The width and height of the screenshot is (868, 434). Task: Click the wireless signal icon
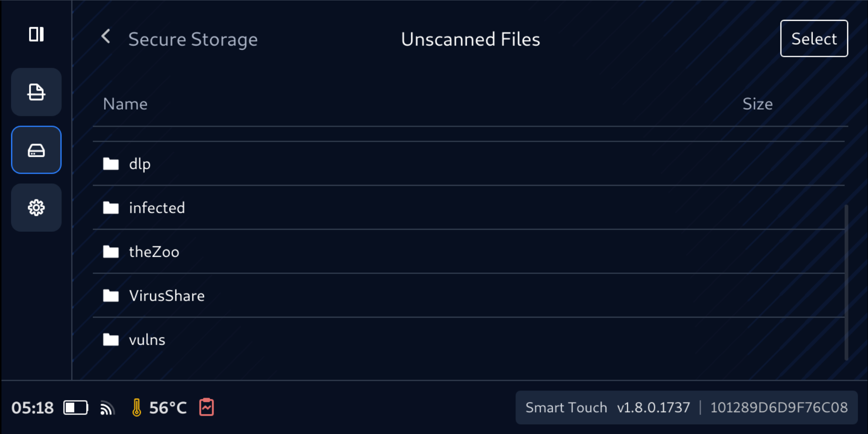107,408
